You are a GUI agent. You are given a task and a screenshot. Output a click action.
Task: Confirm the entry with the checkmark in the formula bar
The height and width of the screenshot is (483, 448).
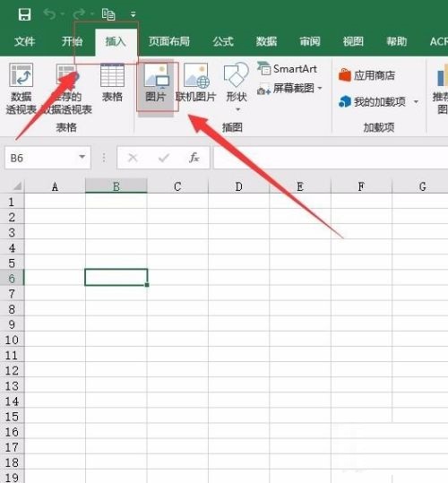pos(163,158)
